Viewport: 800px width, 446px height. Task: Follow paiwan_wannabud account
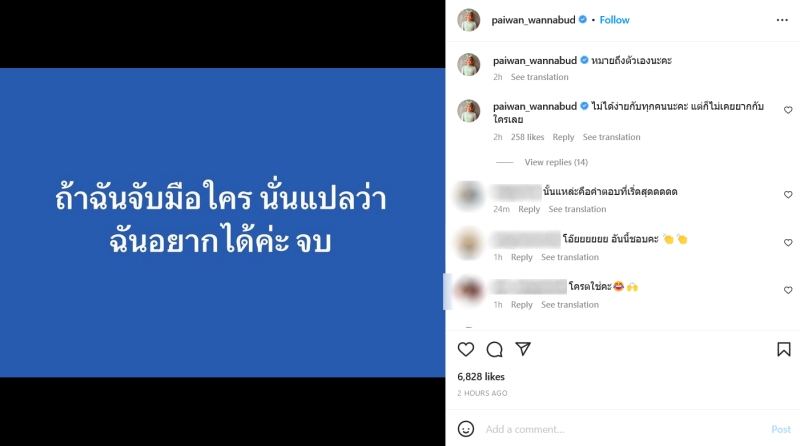click(x=614, y=20)
